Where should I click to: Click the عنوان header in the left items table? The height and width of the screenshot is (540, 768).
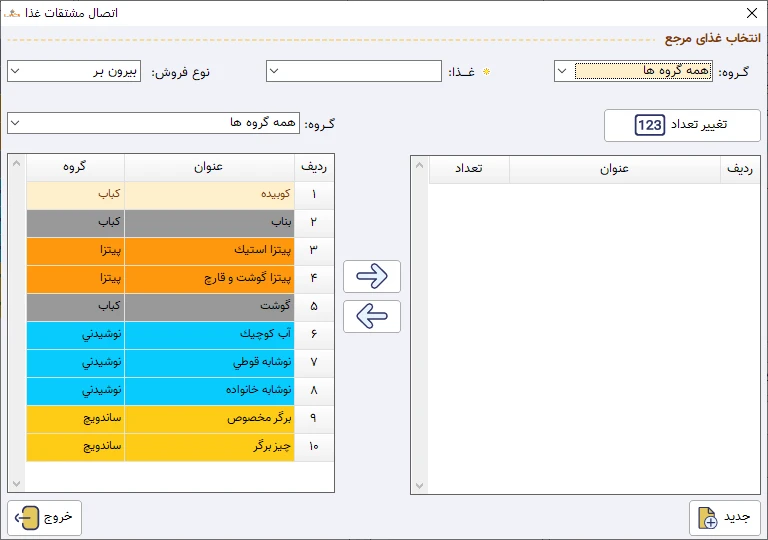click(x=209, y=168)
